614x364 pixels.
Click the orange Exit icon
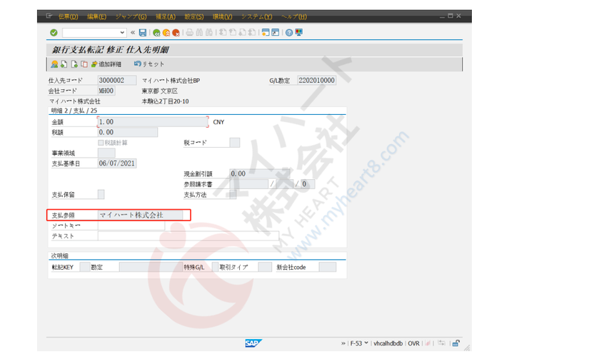pyautogui.click(x=166, y=33)
